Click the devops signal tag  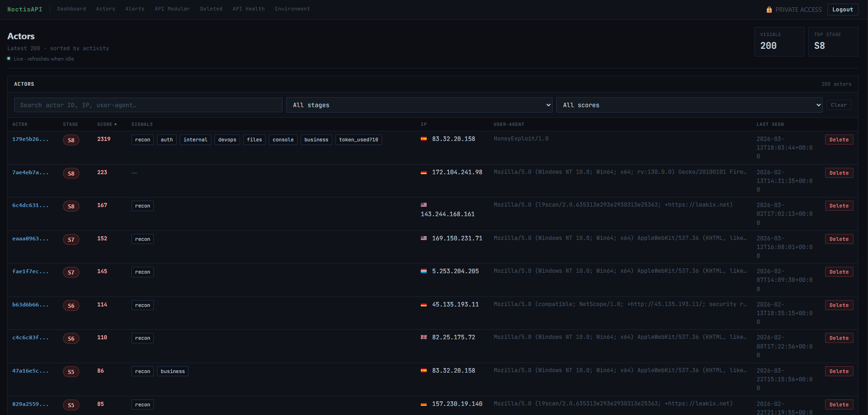tap(227, 140)
